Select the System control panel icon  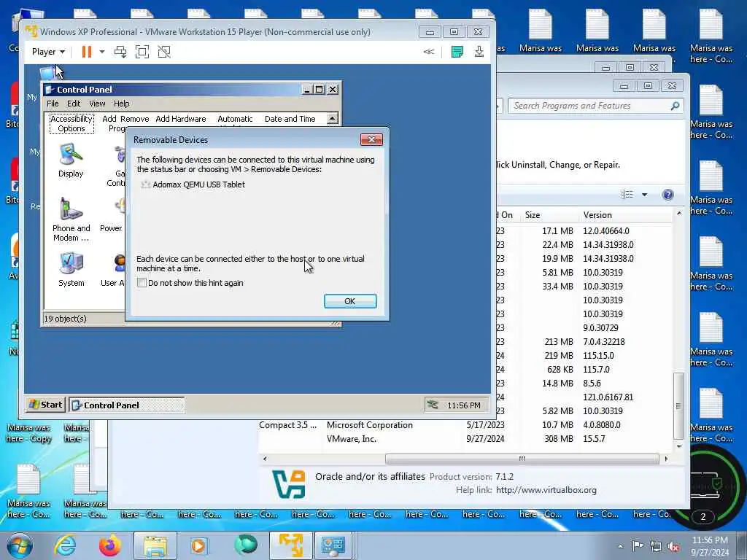point(71,269)
